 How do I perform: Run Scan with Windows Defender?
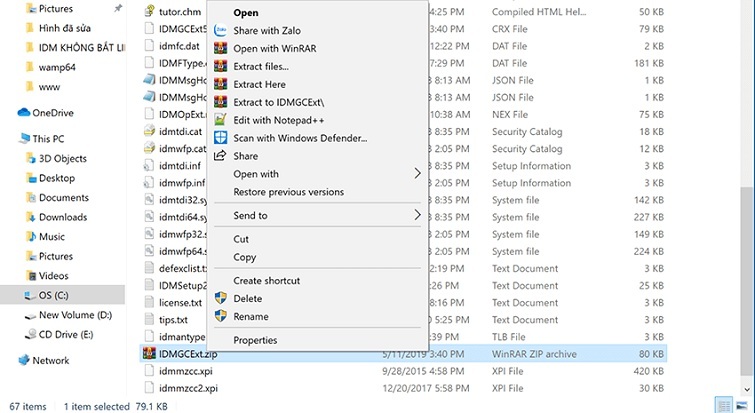[x=300, y=138]
